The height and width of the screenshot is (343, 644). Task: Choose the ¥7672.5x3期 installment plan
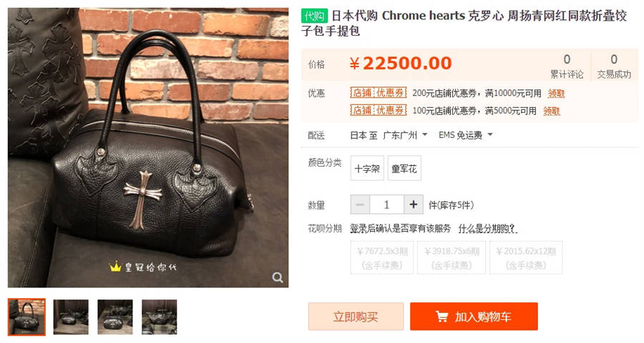coord(382,257)
